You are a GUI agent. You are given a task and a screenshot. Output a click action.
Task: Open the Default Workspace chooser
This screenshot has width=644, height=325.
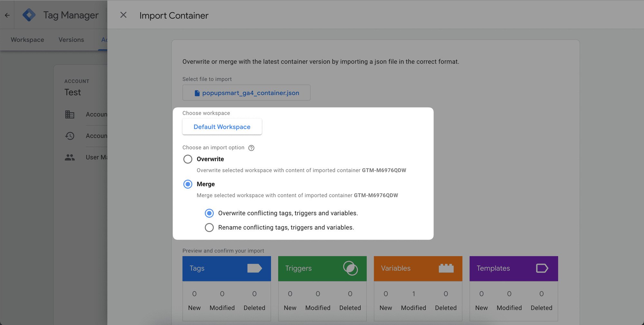point(222,127)
